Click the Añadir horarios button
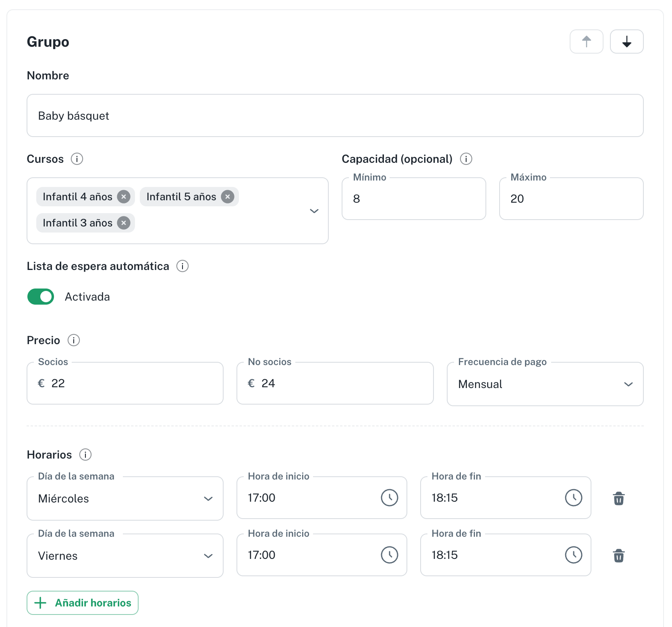672x627 pixels. point(83,603)
